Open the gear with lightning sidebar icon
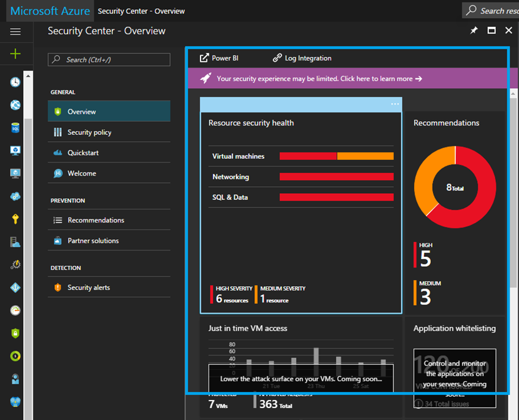 tap(15, 264)
